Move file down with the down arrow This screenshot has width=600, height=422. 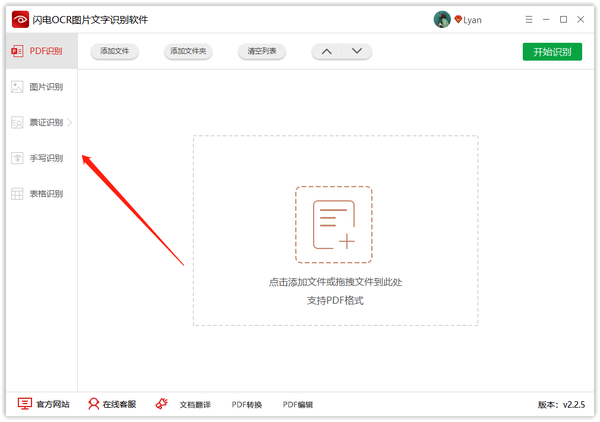click(357, 51)
